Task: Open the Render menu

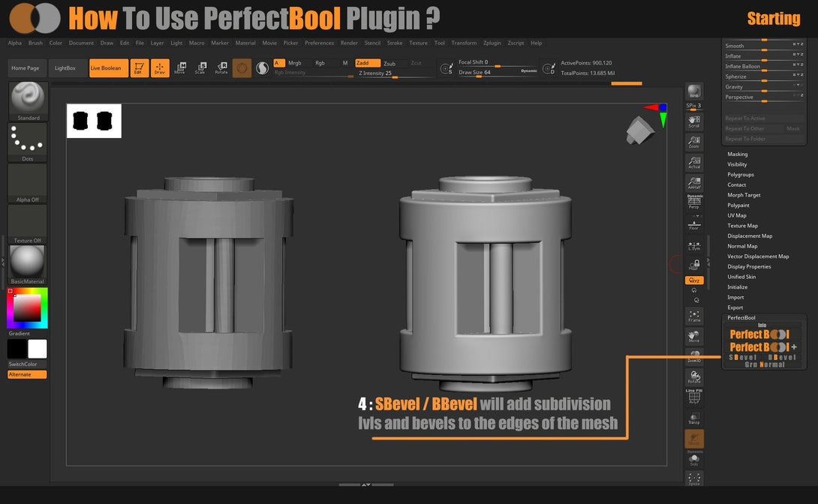Action: [349, 43]
